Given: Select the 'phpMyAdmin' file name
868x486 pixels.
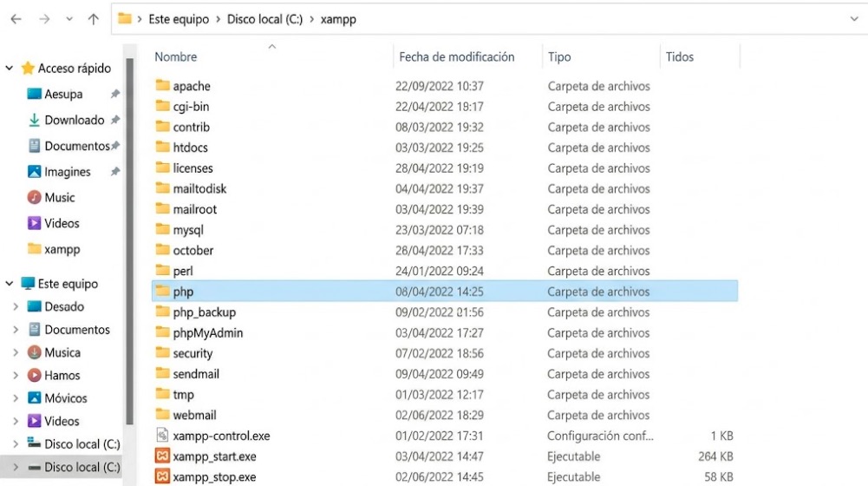Looking at the screenshot, I should 208,333.
